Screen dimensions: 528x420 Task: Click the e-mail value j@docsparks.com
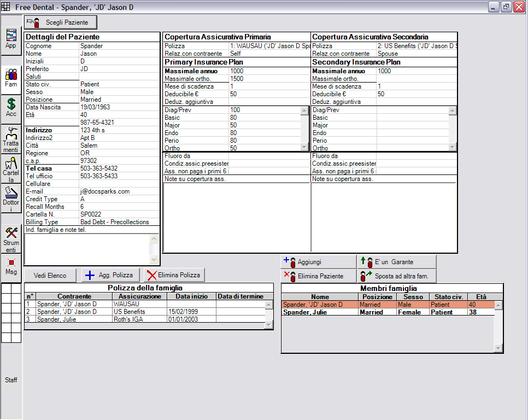[x=105, y=191]
